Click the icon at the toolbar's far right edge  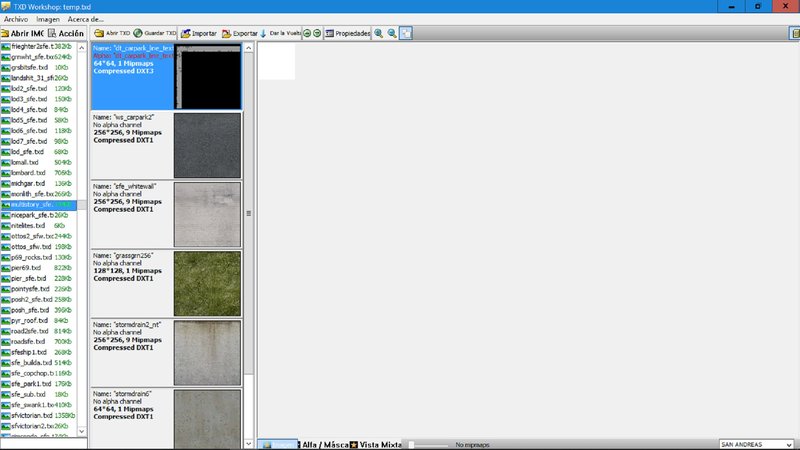(794, 33)
